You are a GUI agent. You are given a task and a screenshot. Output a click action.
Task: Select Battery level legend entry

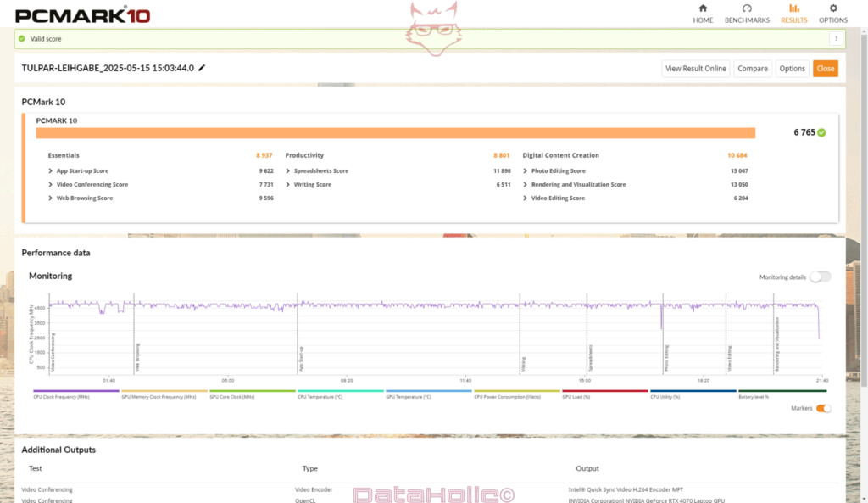pyautogui.click(x=782, y=394)
